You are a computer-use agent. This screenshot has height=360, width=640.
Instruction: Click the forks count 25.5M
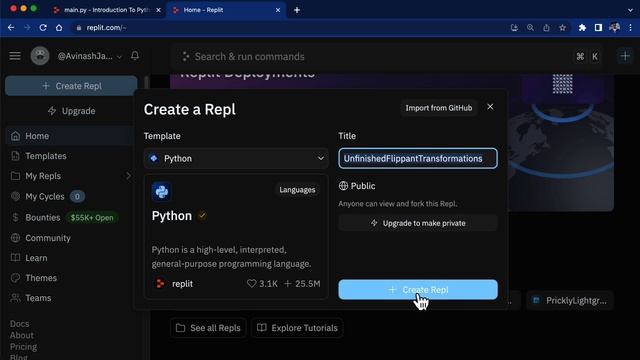302,283
